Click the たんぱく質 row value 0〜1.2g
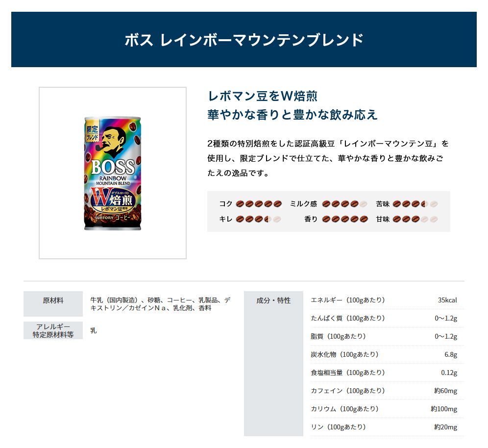The width and height of the screenshot is (488, 448). point(446,318)
